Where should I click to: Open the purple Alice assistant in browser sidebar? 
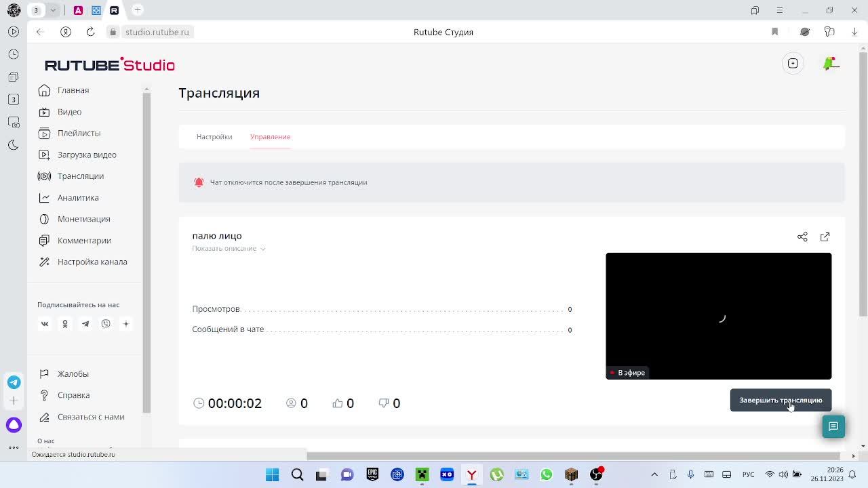[x=14, y=425]
